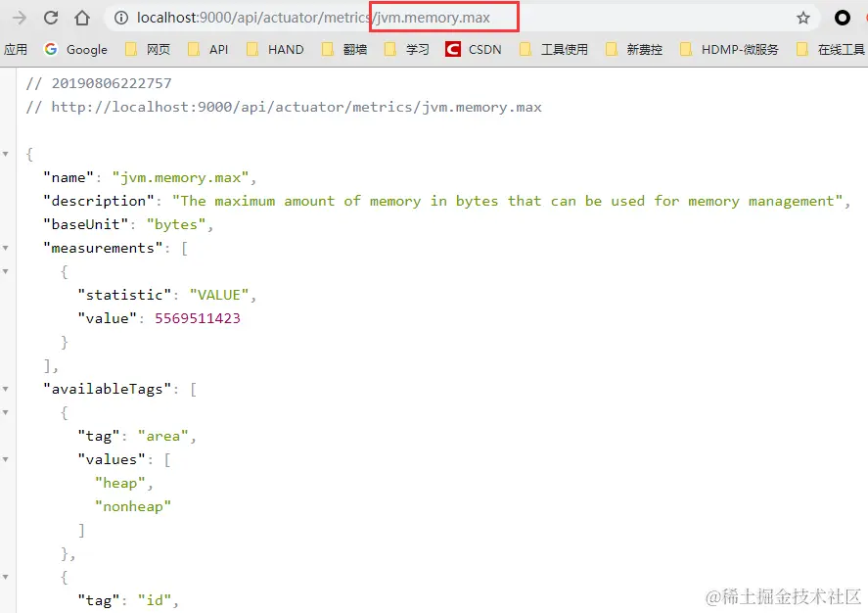
Task: Open the 翻墙 bookmark folder
Action: (x=344, y=49)
